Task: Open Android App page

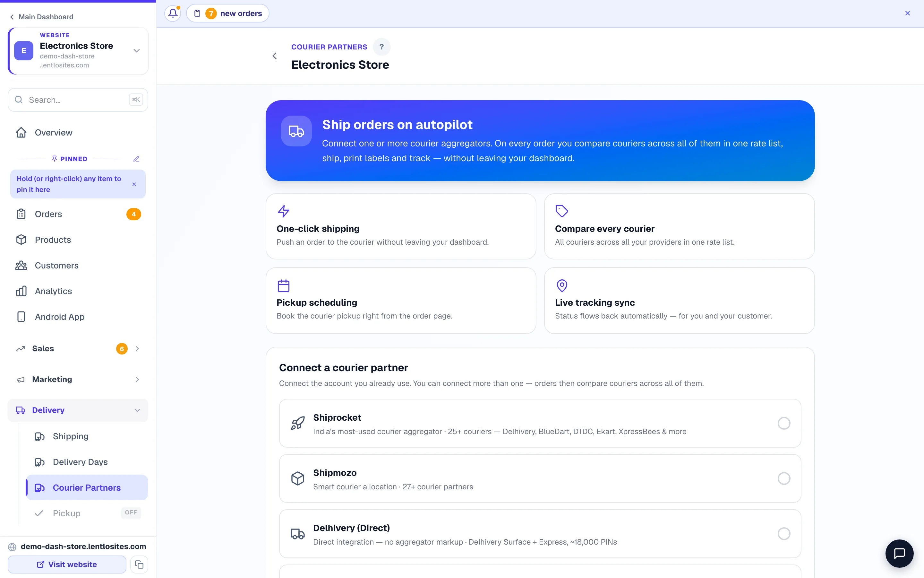Action: [78, 317]
